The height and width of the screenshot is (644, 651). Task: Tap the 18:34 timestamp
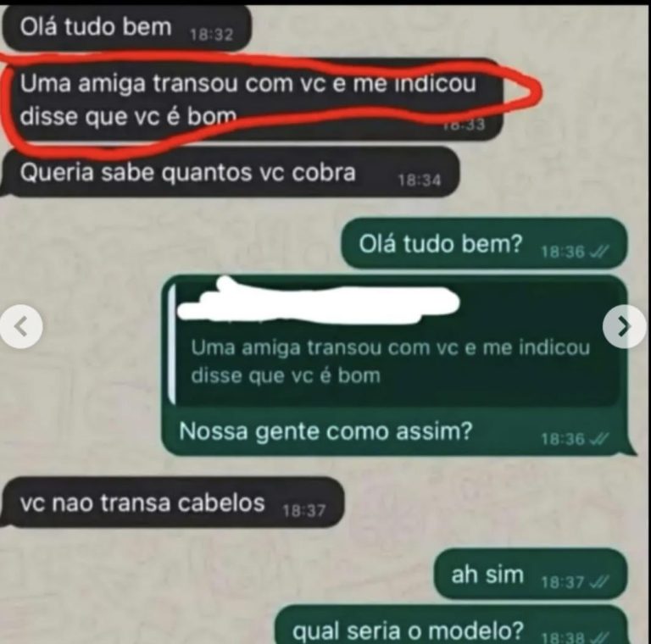tap(420, 180)
